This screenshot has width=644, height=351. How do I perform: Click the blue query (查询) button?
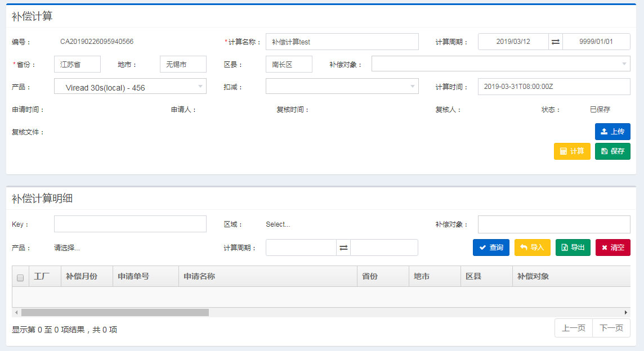tap(490, 247)
